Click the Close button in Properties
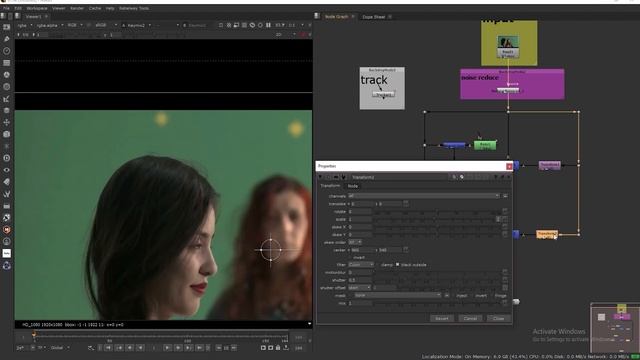This screenshot has height=360, width=640. 498,318
